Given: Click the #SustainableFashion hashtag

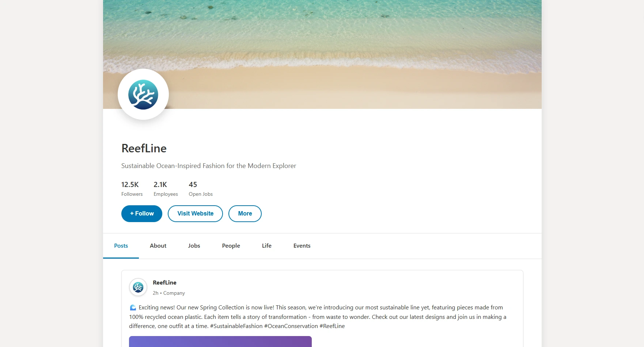Looking at the screenshot, I should point(236,326).
